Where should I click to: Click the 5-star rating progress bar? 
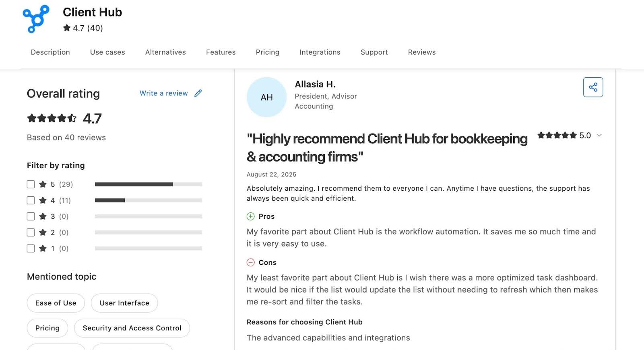click(x=148, y=184)
